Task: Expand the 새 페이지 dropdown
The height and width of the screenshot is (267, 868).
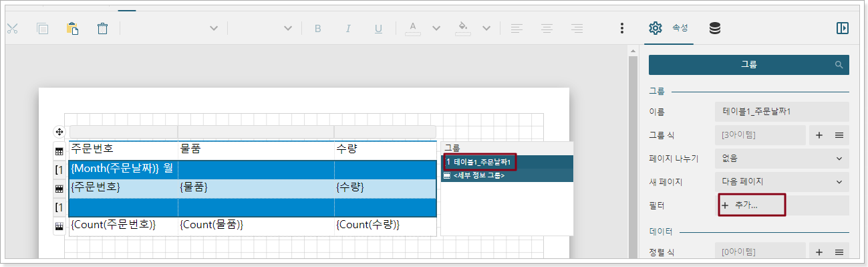Action: point(782,181)
